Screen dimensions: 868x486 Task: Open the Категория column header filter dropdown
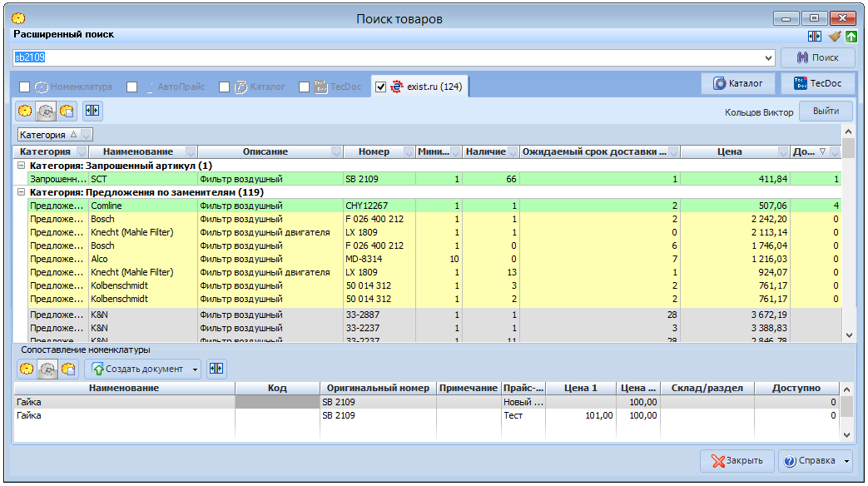pos(82,152)
